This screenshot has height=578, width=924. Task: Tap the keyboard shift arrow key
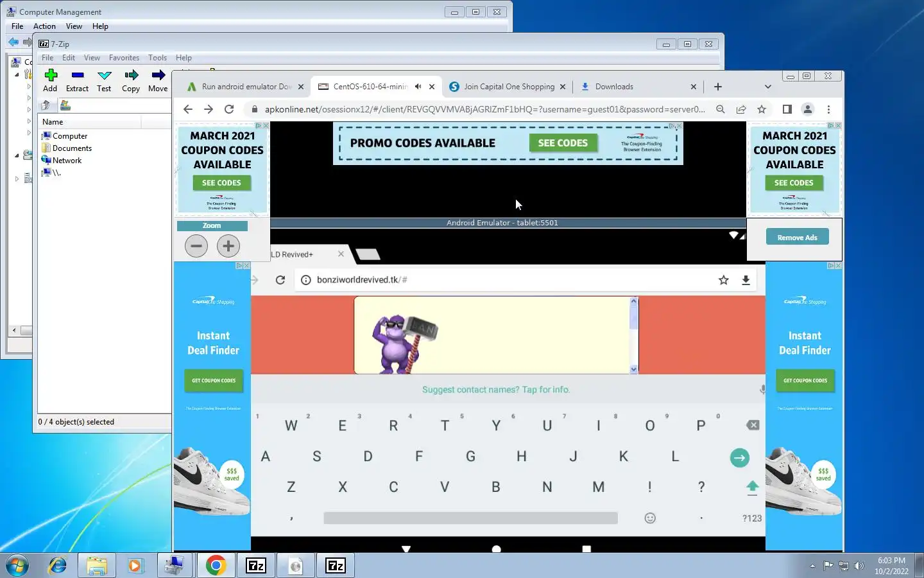[753, 487]
